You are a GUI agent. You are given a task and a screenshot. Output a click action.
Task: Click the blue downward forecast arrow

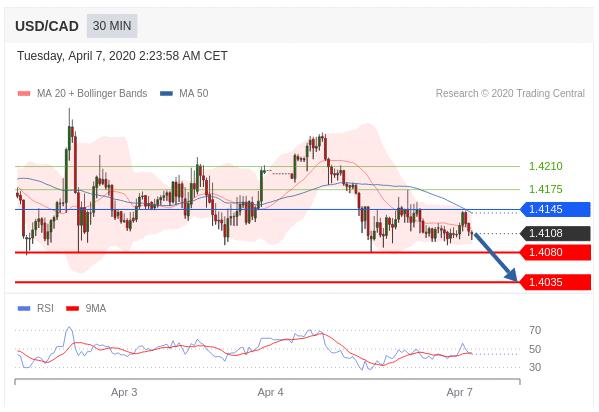(x=496, y=257)
